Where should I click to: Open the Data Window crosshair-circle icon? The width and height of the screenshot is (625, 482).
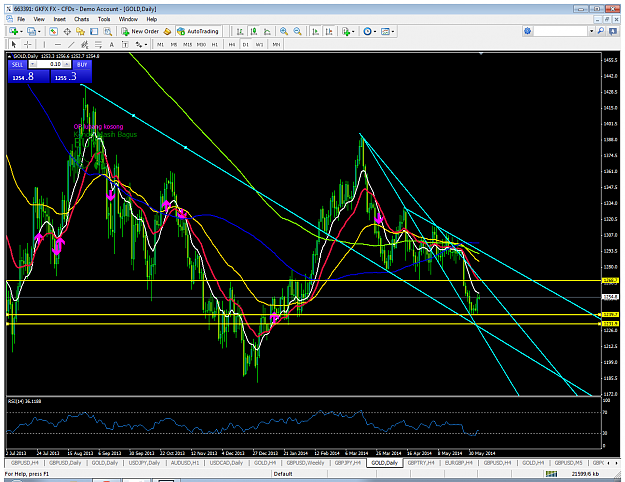click(x=67, y=31)
